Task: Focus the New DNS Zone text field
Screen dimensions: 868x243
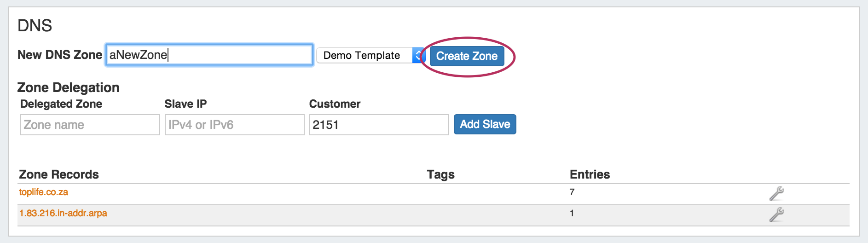Action: click(x=209, y=55)
